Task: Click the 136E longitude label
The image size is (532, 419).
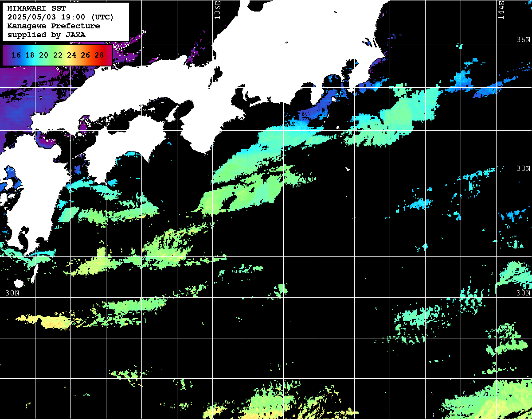Action: tap(217, 10)
